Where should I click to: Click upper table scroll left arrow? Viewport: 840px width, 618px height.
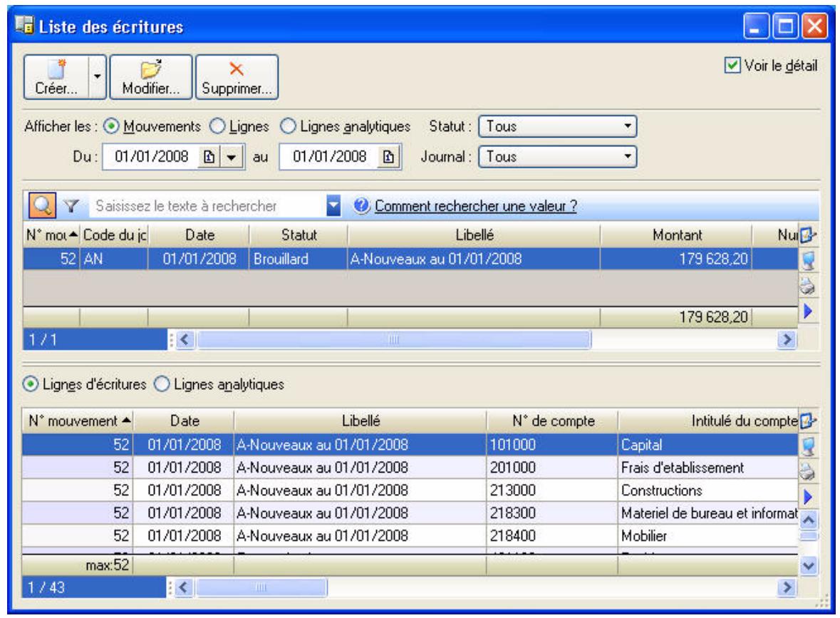click(x=185, y=339)
